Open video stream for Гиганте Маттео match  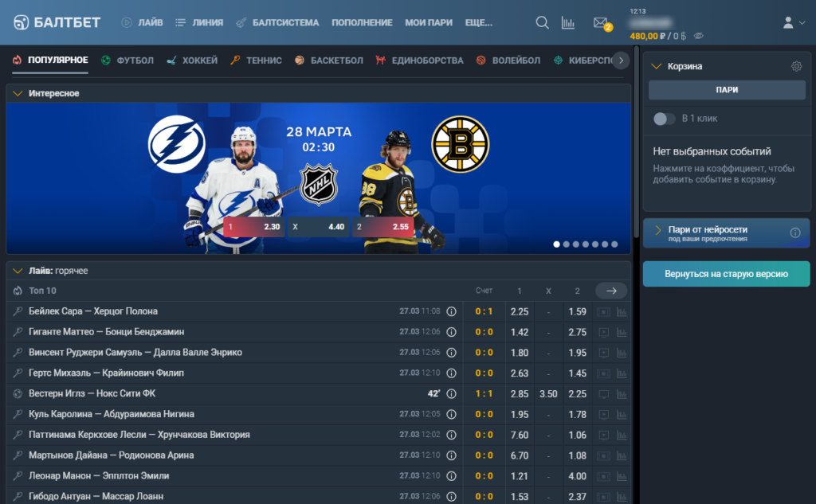click(604, 332)
